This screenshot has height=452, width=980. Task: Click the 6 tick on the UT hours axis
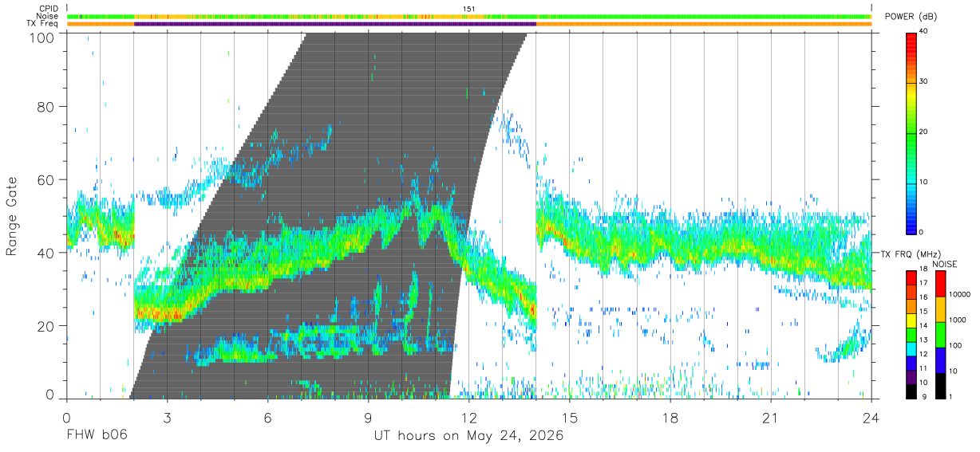(267, 417)
